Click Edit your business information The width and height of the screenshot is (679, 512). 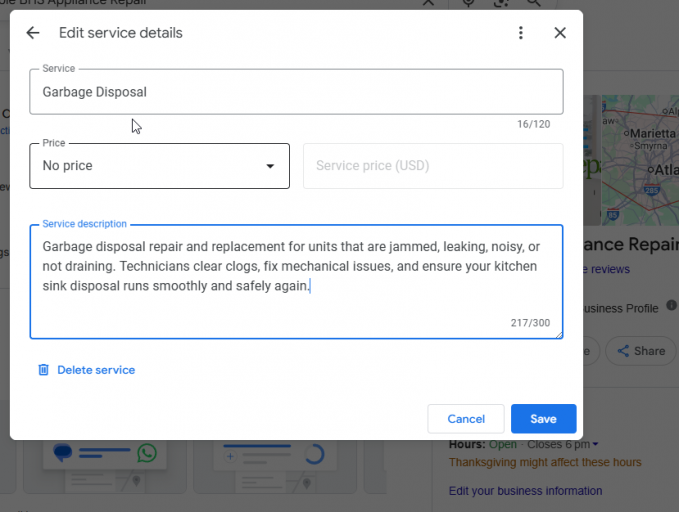(x=525, y=491)
